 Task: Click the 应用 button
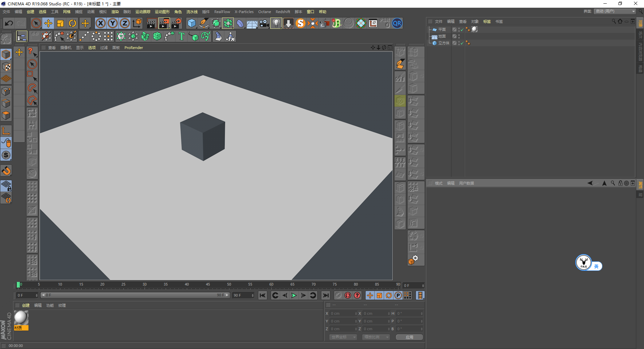[409, 337]
